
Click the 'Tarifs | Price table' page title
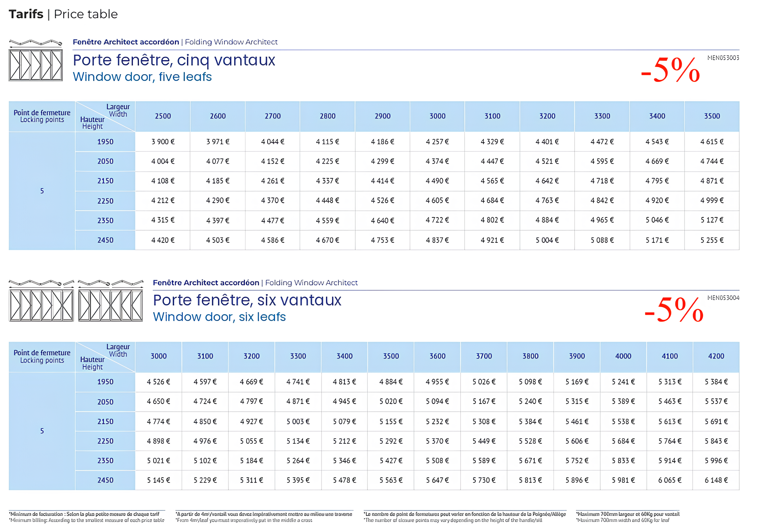click(x=63, y=14)
